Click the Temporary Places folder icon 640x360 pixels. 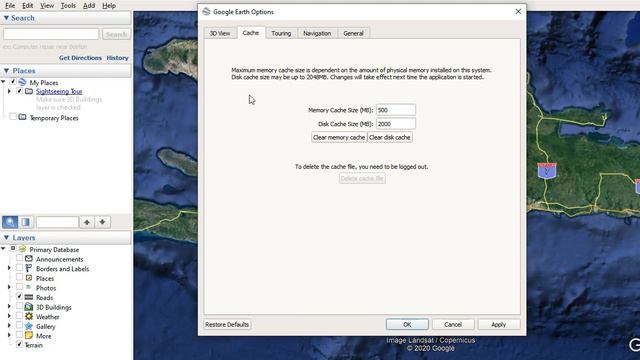pos(22,117)
